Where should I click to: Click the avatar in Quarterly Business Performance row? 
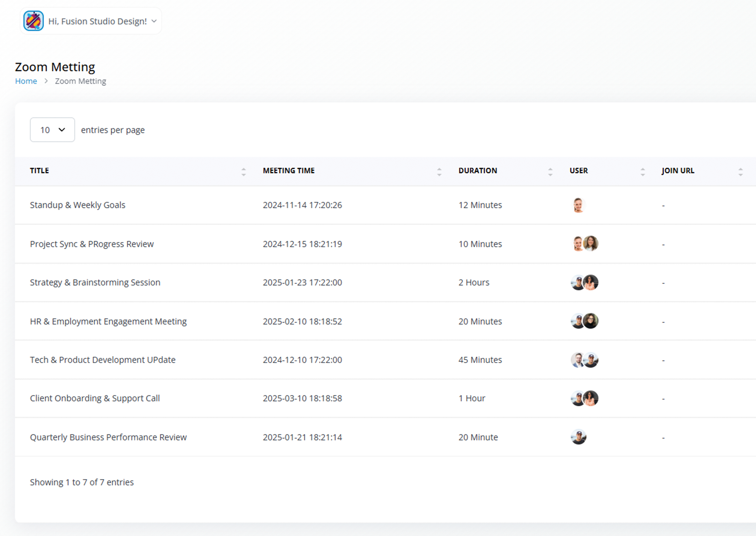tap(578, 437)
